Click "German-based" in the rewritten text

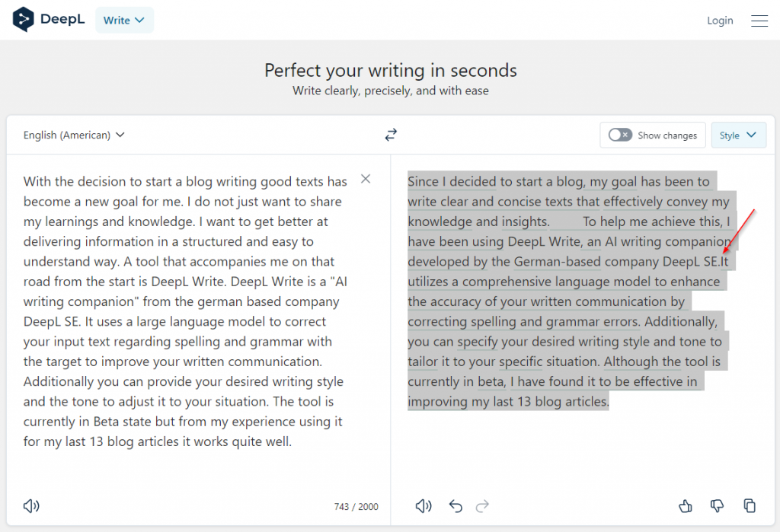[558, 262]
